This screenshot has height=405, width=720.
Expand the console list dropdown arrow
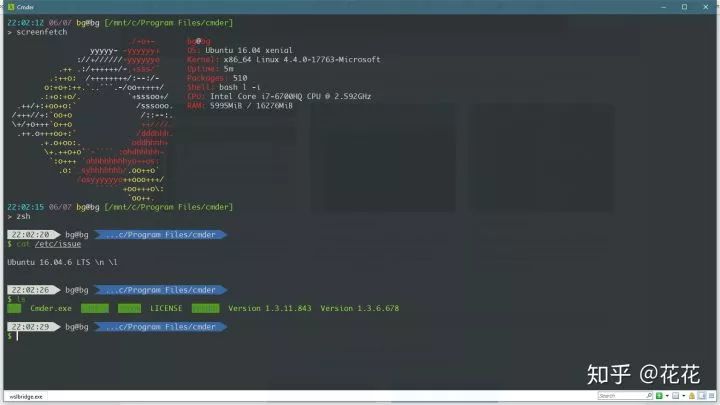click(x=684, y=395)
